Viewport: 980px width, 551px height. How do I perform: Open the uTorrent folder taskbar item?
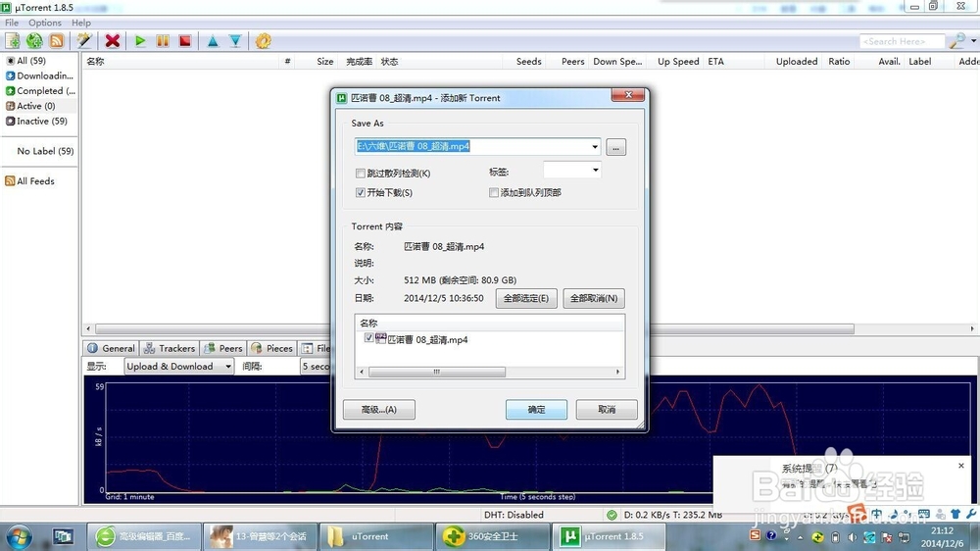[377, 536]
